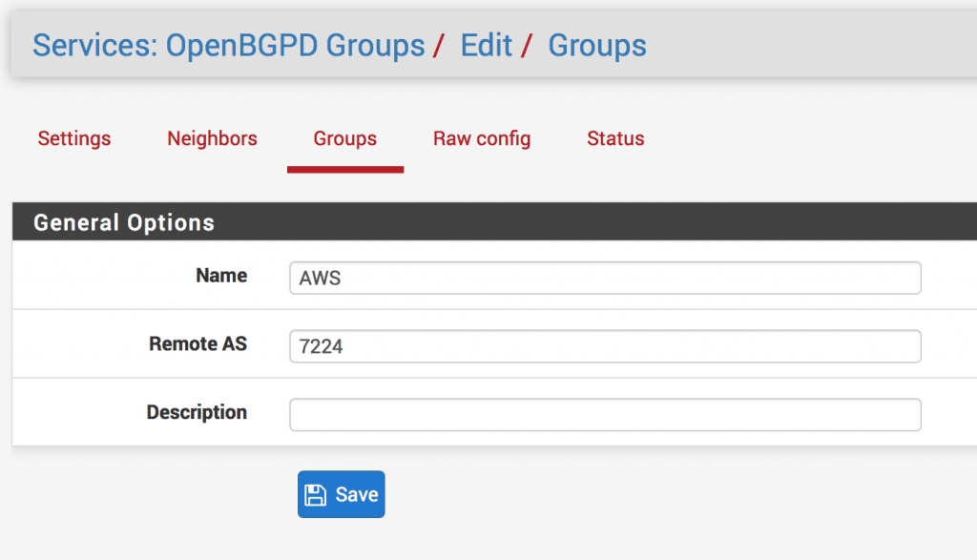
Task: Click the Services: OpenBGPD Groups breadcrumb
Action: [x=228, y=45]
